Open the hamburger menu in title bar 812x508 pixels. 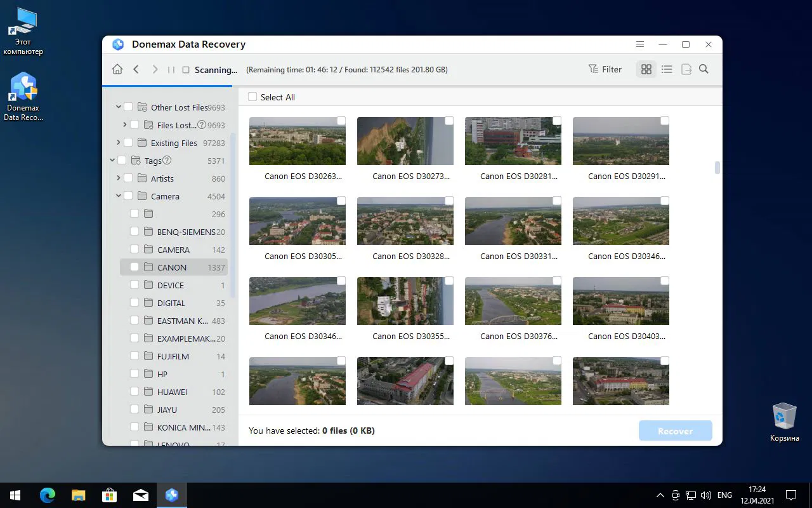pyautogui.click(x=640, y=44)
